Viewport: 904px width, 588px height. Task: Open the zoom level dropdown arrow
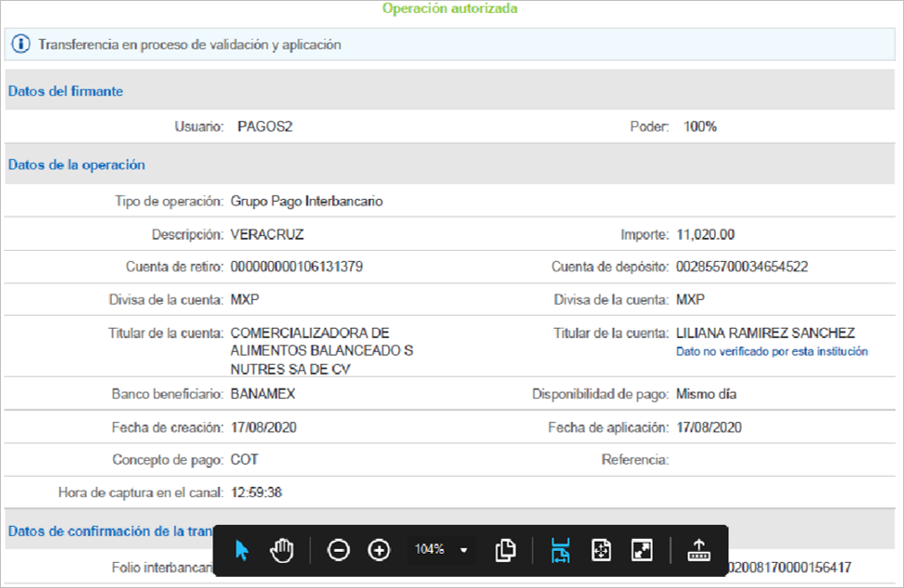[x=463, y=550]
